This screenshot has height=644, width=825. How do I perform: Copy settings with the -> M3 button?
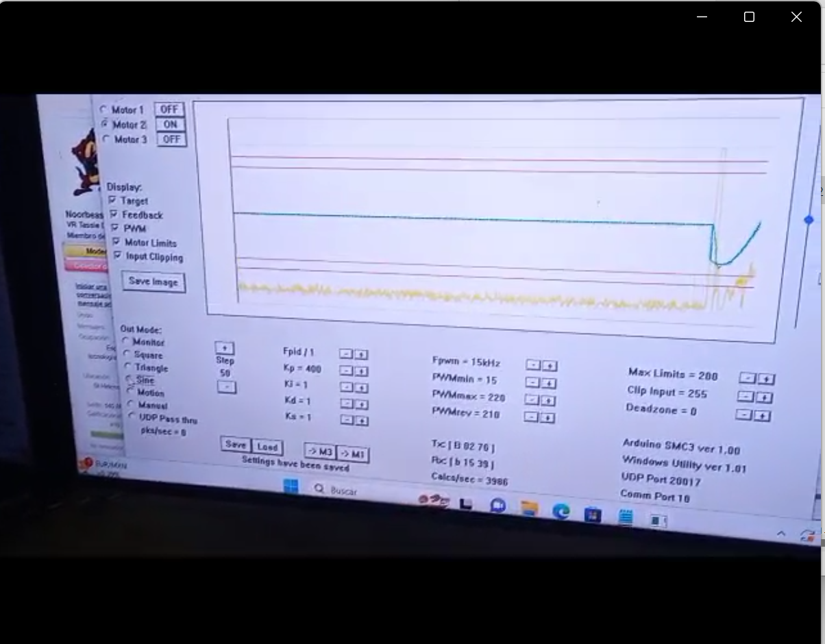click(320, 452)
